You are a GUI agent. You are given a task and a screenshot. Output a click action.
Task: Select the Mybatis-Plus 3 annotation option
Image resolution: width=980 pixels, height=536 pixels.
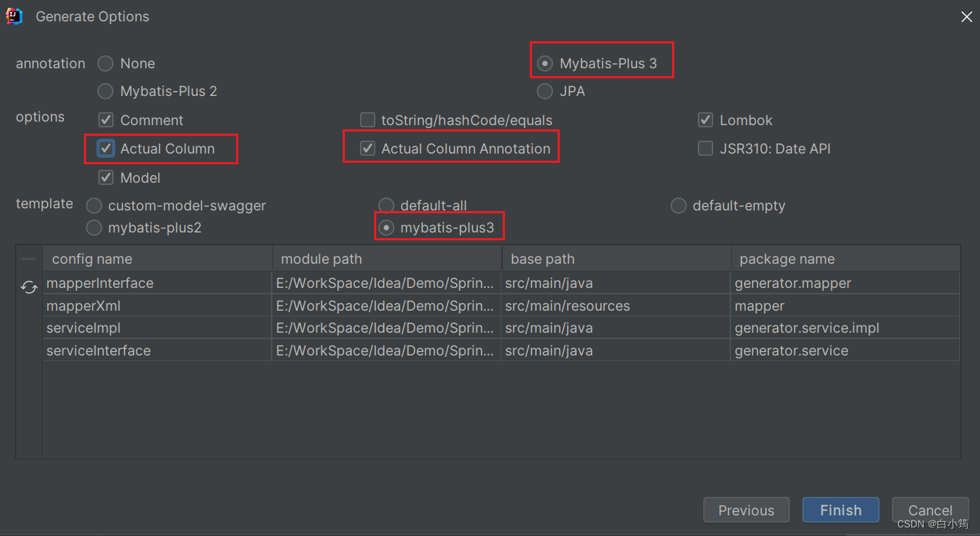click(x=545, y=63)
